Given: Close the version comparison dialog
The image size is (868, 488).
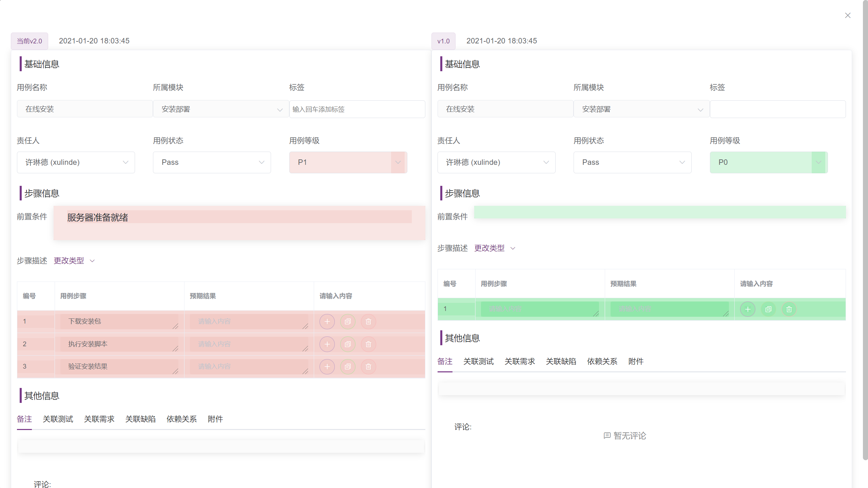Looking at the screenshot, I should (x=848, y=15).
